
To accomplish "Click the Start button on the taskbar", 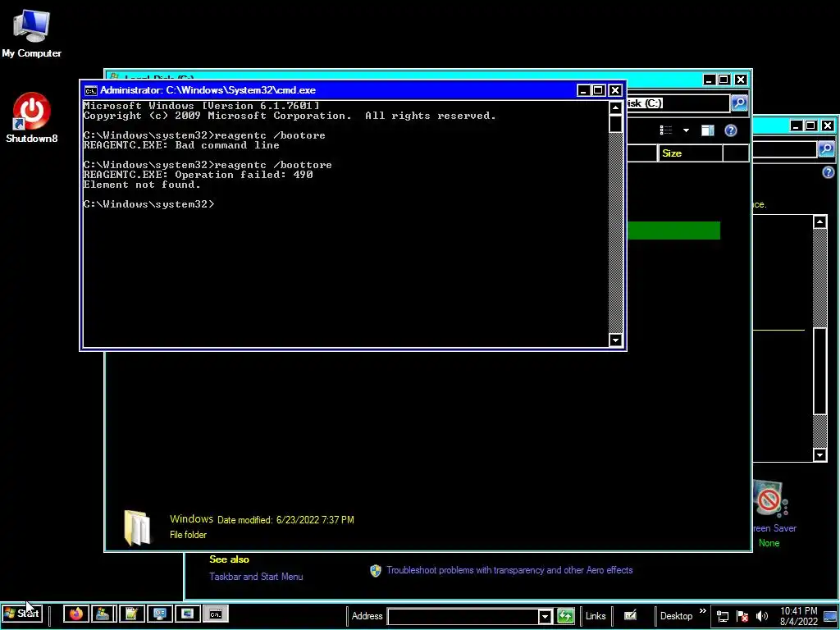I will (21, 614).
